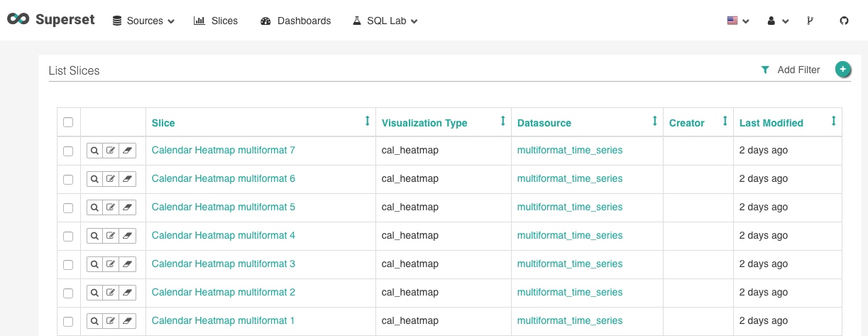
Task: Check the box for Calendar Heatmap multiformat 5
Action: 68,207
